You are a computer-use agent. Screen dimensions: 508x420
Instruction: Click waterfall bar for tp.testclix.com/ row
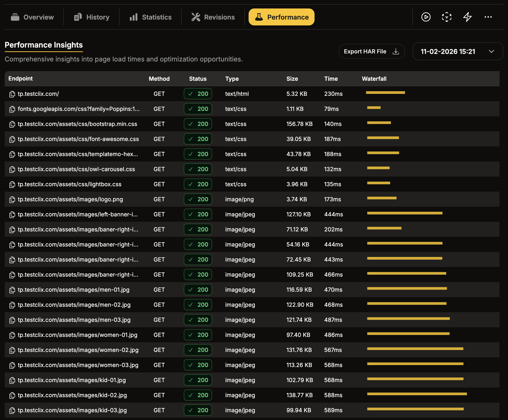pyautogui.click(x=385, y=93)
